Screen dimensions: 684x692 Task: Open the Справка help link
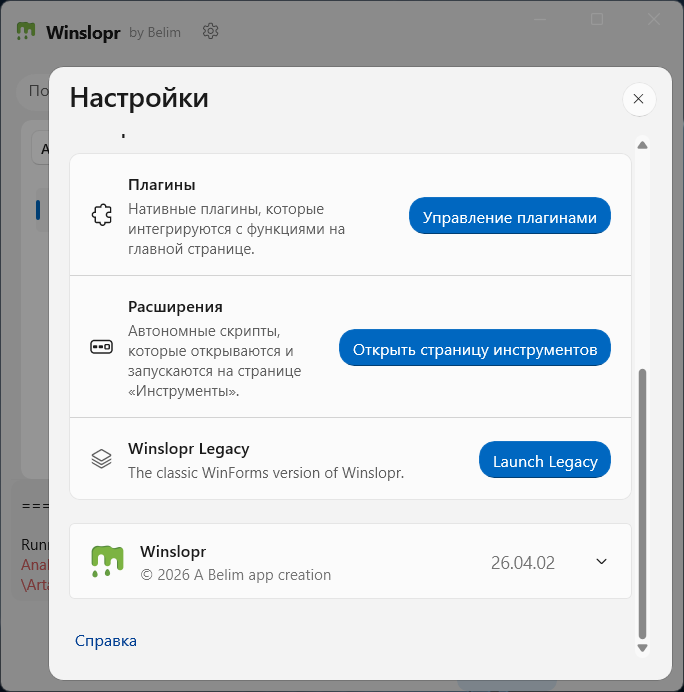(x=106, y=640)
